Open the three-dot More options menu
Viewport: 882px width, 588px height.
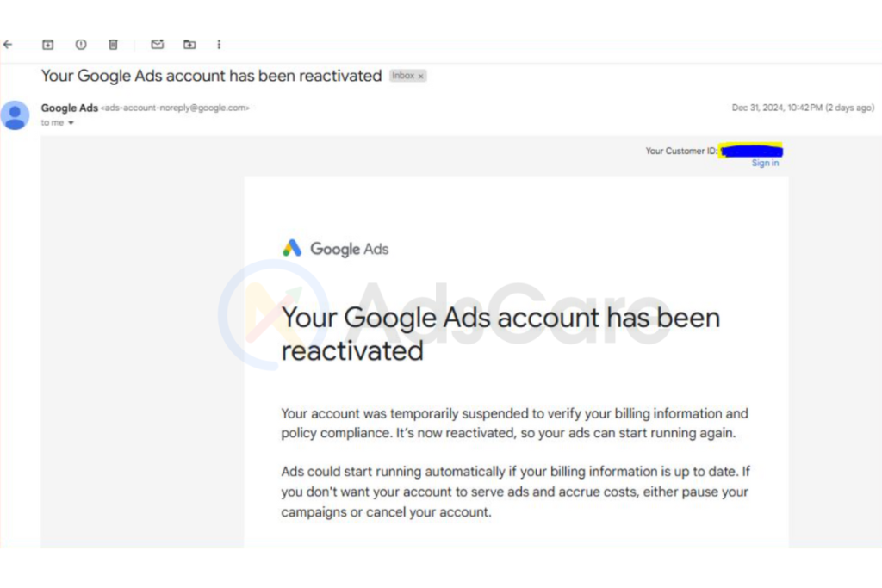click(x=219, y=45)
